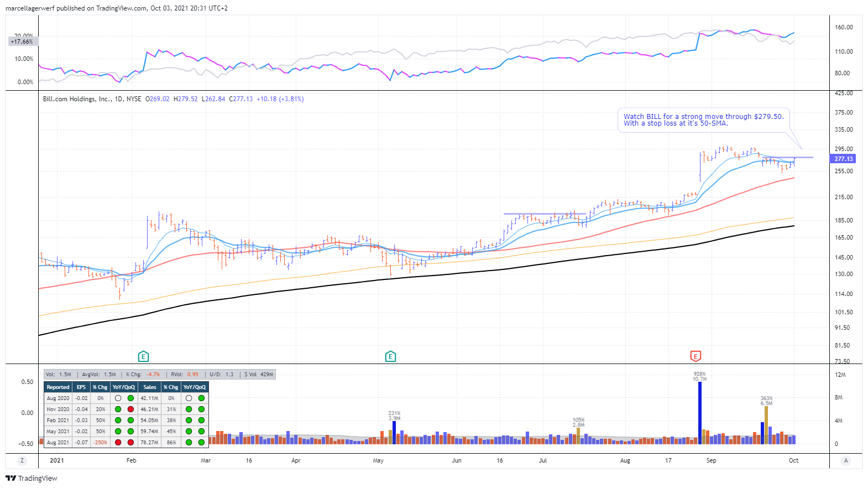868x488 pixels.
Task: Click the 46.21M sales cell
Action: pyautogui.click(x=149, y=409)
